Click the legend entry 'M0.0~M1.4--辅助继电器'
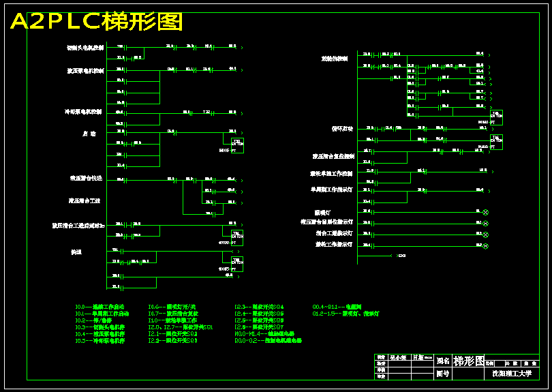The width and height of the screenshot is (552, 392). pyautogui.click(x=264, y=334)
